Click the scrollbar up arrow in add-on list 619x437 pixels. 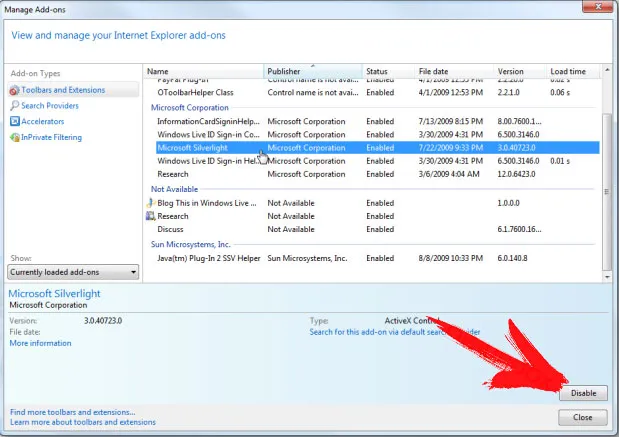[607, 71]
